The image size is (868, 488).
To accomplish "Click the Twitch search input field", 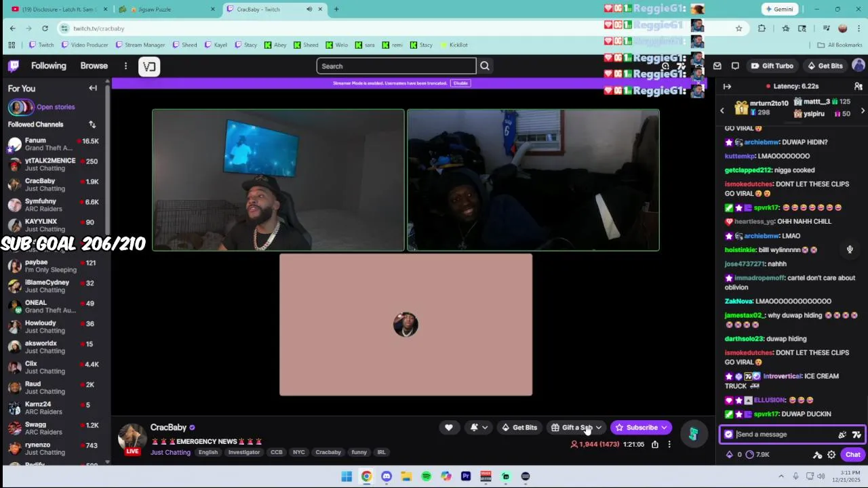I will 397,66.
